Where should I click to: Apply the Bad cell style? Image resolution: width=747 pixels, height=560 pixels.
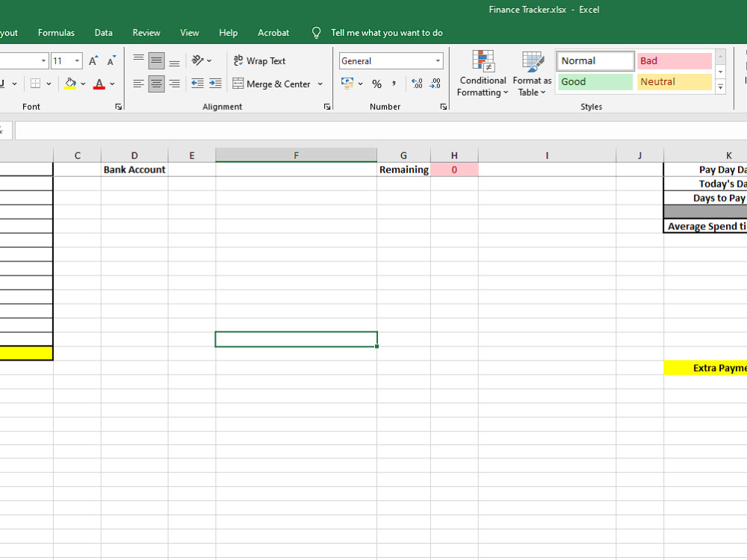674,60
